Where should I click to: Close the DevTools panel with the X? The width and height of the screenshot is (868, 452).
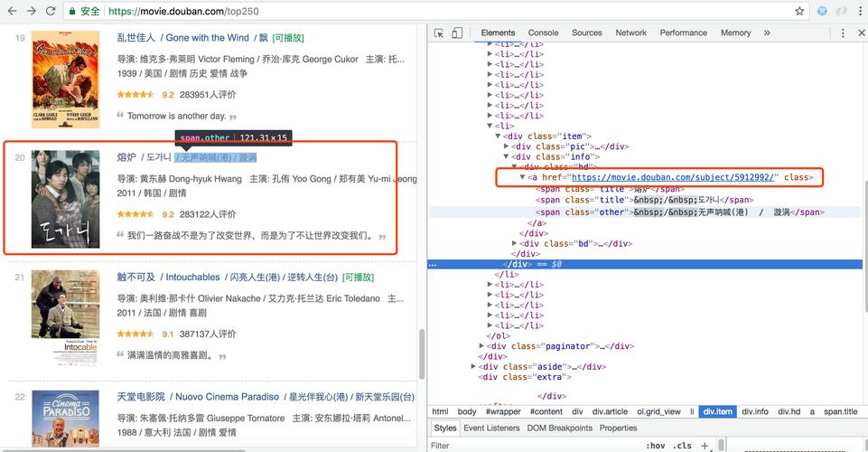tap(862, 33)
